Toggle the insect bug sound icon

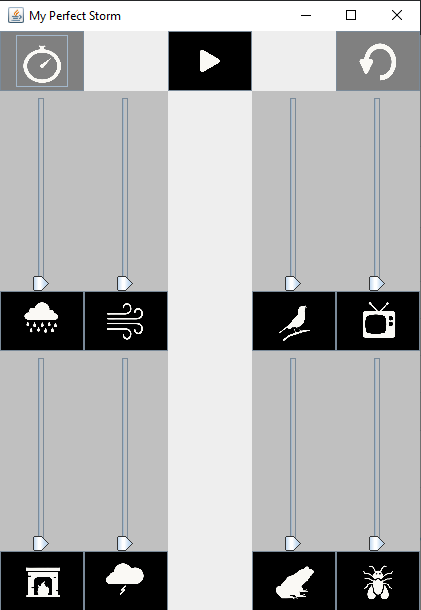tap(378, 581)
